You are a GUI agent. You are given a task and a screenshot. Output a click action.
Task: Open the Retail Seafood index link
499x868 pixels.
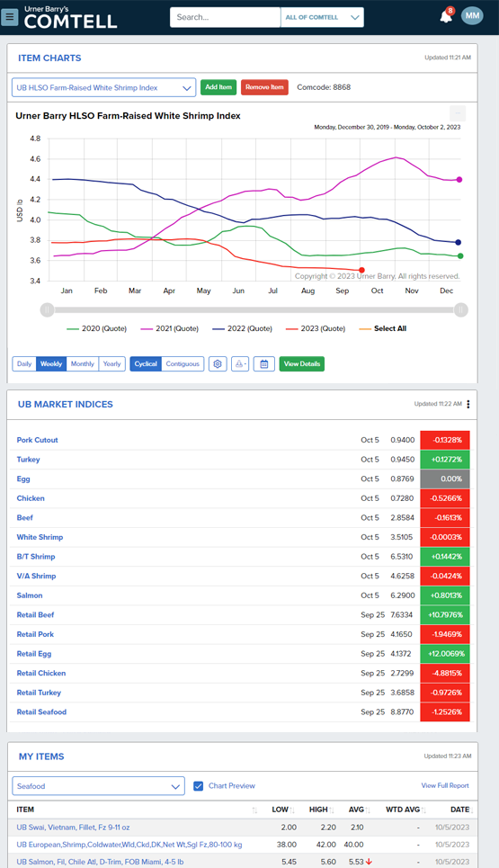click(41, 711)
